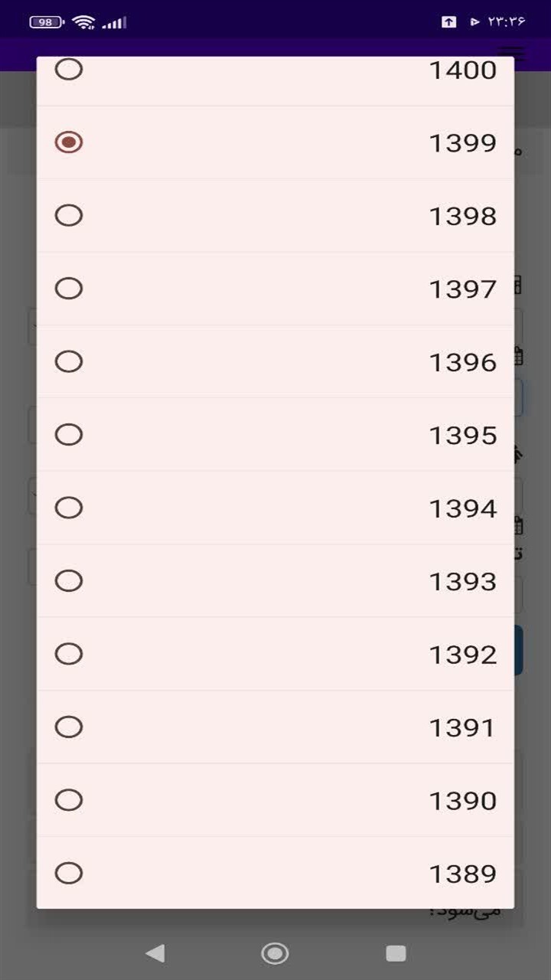
Task: Open the hamburger menu icon
Action: click(512, 53)
